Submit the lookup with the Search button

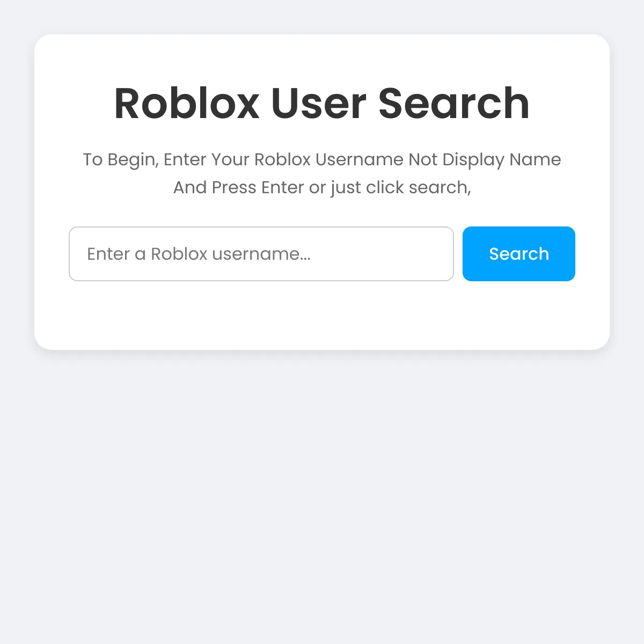click(x=518, y=254)
